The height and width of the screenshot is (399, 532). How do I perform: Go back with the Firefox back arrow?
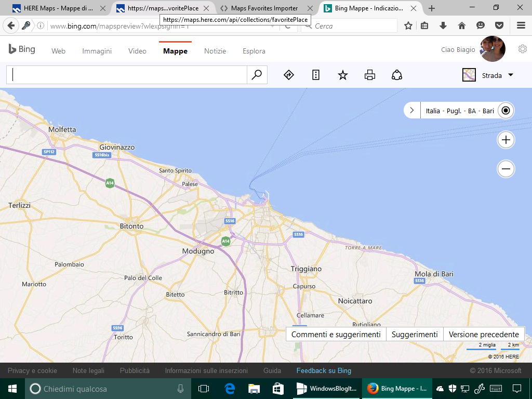pos(11,25)
